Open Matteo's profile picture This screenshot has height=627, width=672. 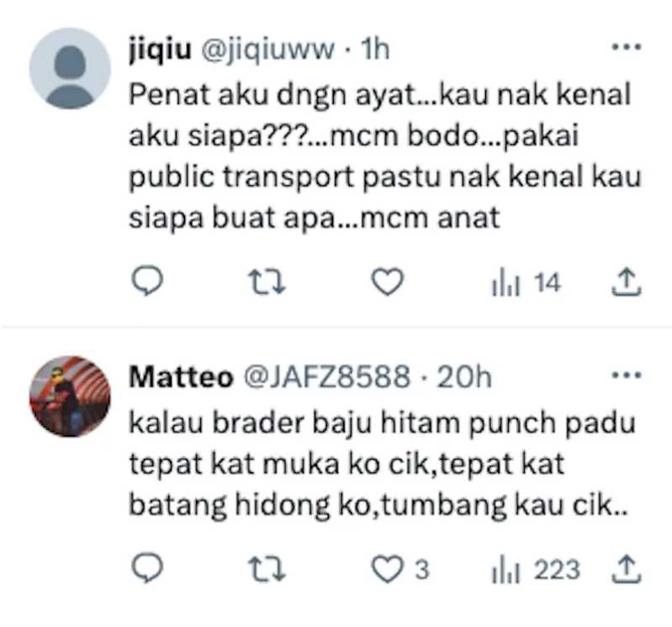[70, 396]
